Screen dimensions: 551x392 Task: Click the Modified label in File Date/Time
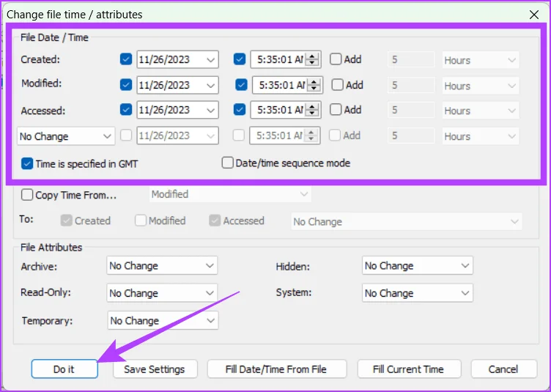click(42, 84)
